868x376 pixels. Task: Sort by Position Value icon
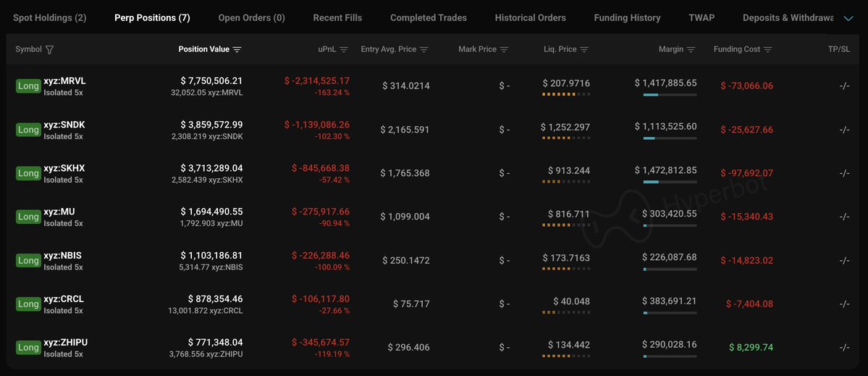237,50
